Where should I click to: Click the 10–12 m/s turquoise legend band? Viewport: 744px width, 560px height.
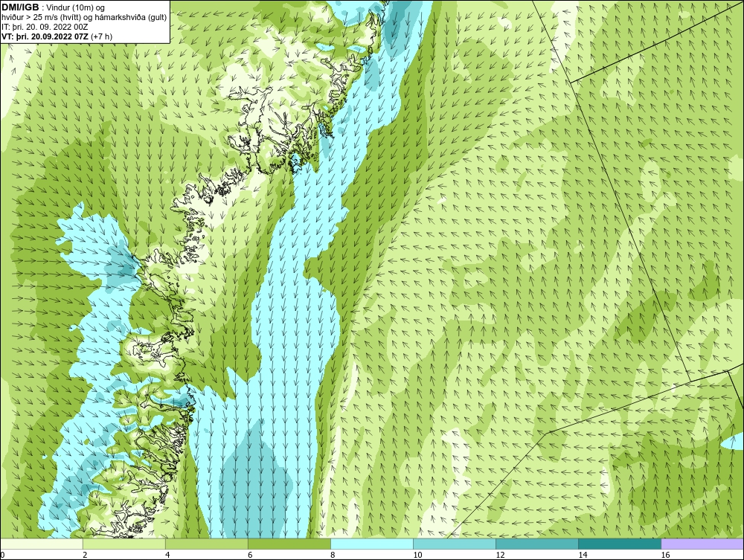click(455, 544)
